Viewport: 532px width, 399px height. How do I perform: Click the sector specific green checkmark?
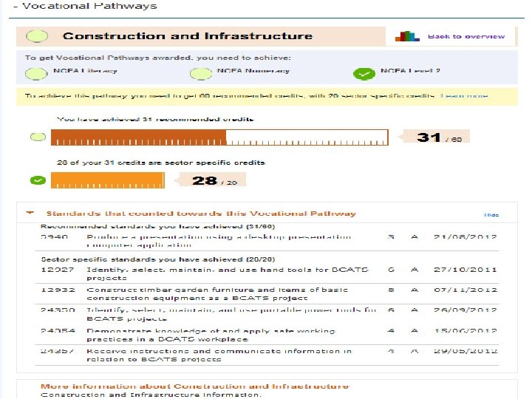coord(38,180)
